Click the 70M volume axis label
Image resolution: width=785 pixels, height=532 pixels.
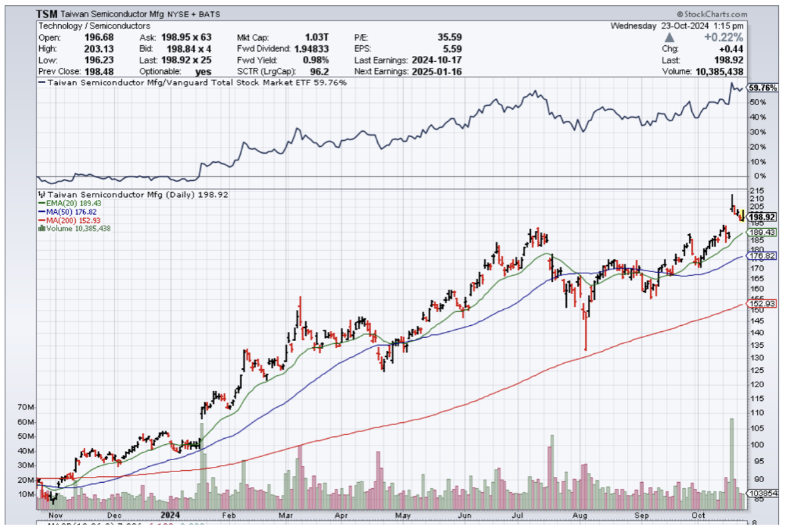tap(26, 408)
